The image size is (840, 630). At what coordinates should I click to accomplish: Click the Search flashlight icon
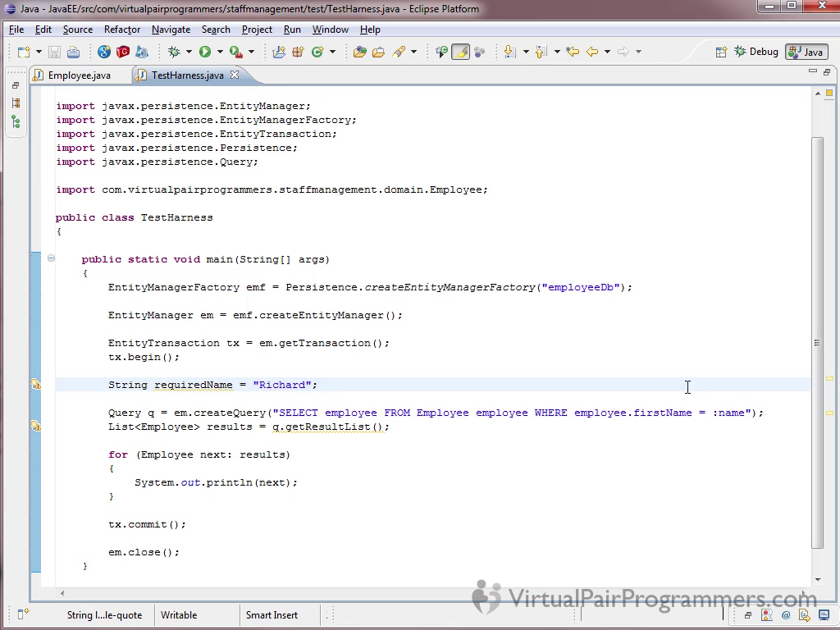399,52
